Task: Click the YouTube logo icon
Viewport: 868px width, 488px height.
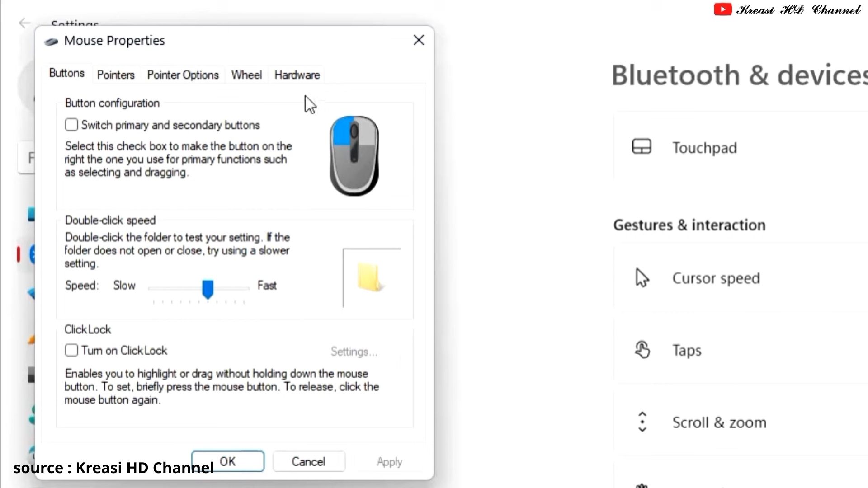Action: point(722,9)
